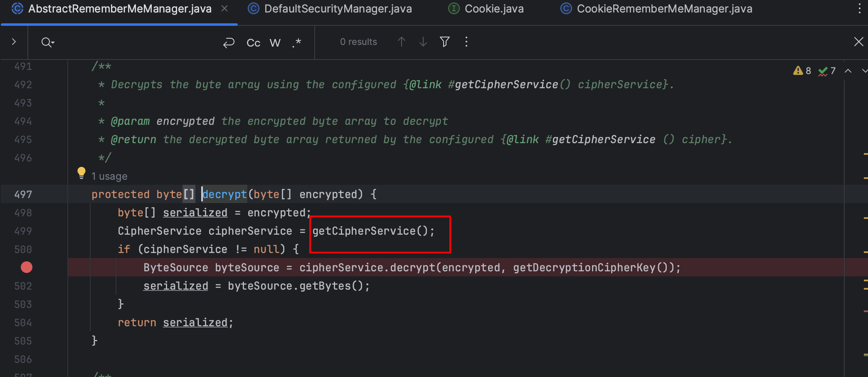Click the search input field
The width and height of the screenshot is (868, 377).
click(137, 42)
